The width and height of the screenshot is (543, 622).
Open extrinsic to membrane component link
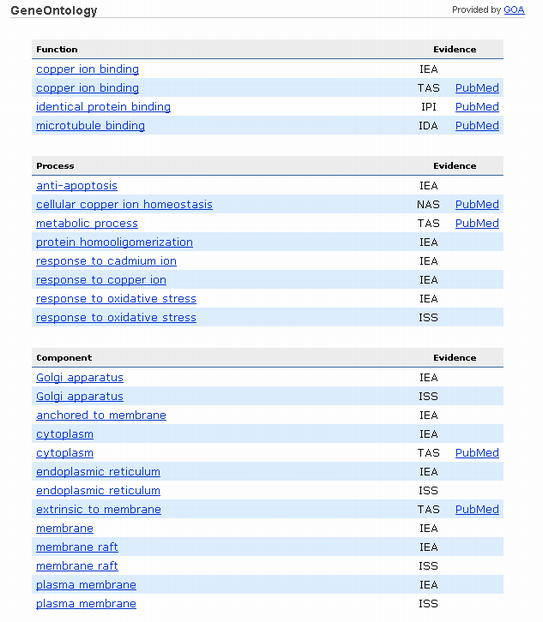tap(98, 509)
